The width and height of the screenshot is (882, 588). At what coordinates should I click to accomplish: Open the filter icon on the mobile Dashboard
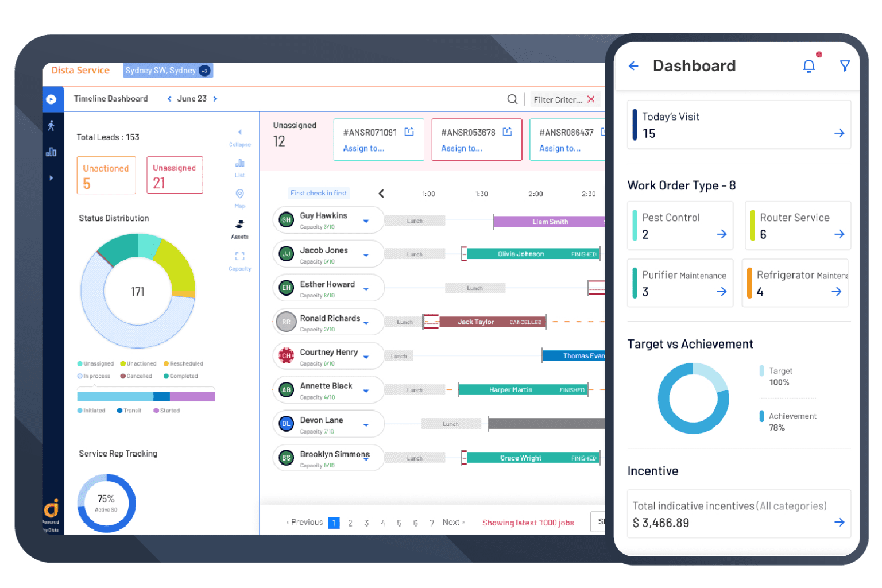[845, 66]
